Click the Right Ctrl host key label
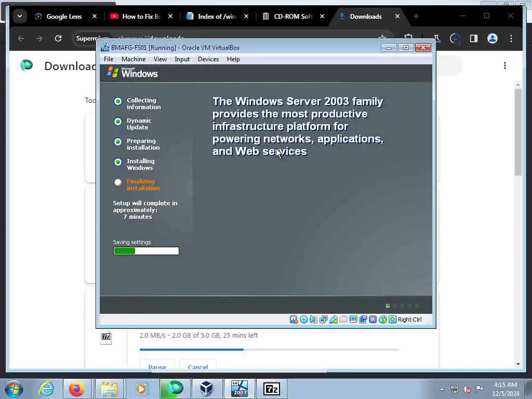 410,320
